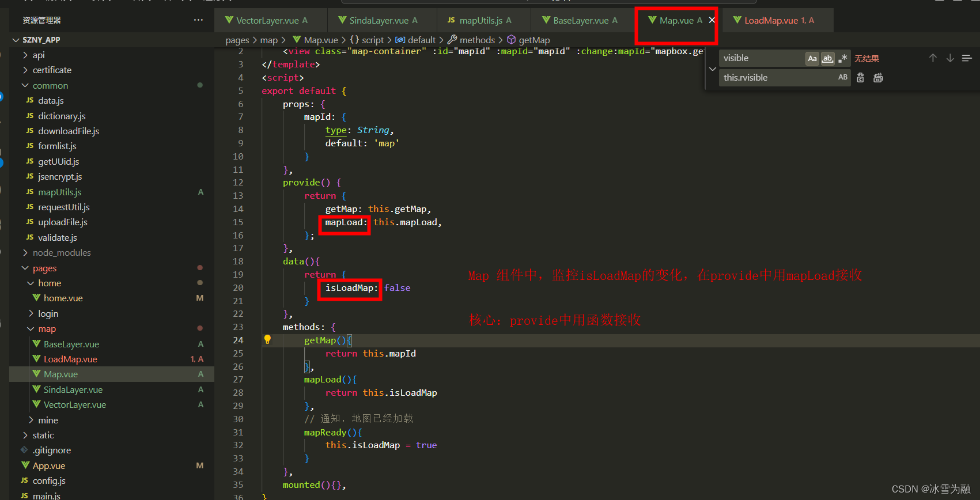
Task: Open formlist.js file
Action: tap(57, 146)
